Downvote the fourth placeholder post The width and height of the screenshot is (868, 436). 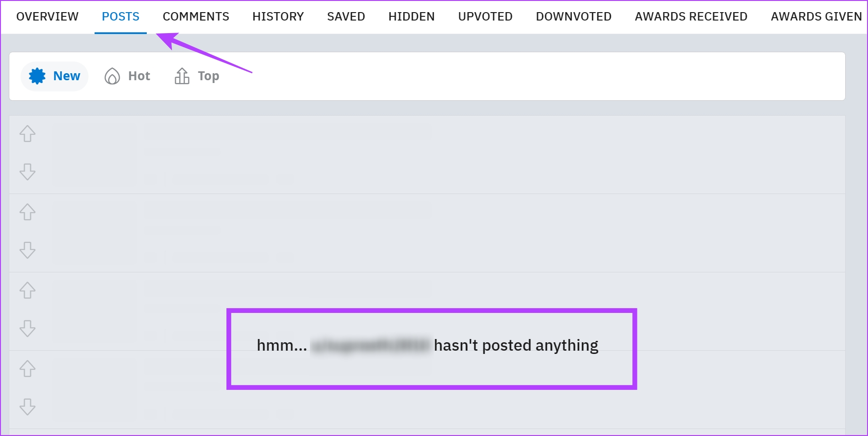(27, 407)
